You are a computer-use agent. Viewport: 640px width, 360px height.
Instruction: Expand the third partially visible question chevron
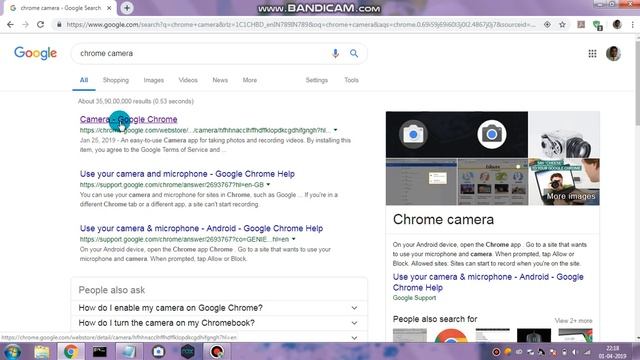click(x=354, y=338)
